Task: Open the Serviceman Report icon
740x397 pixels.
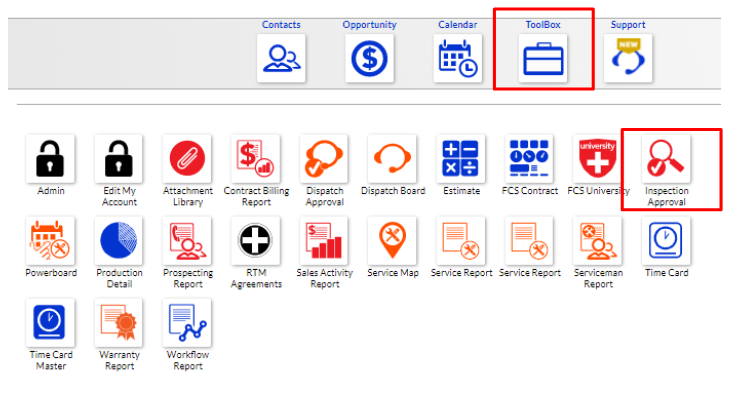Action: tap(597, 241)
